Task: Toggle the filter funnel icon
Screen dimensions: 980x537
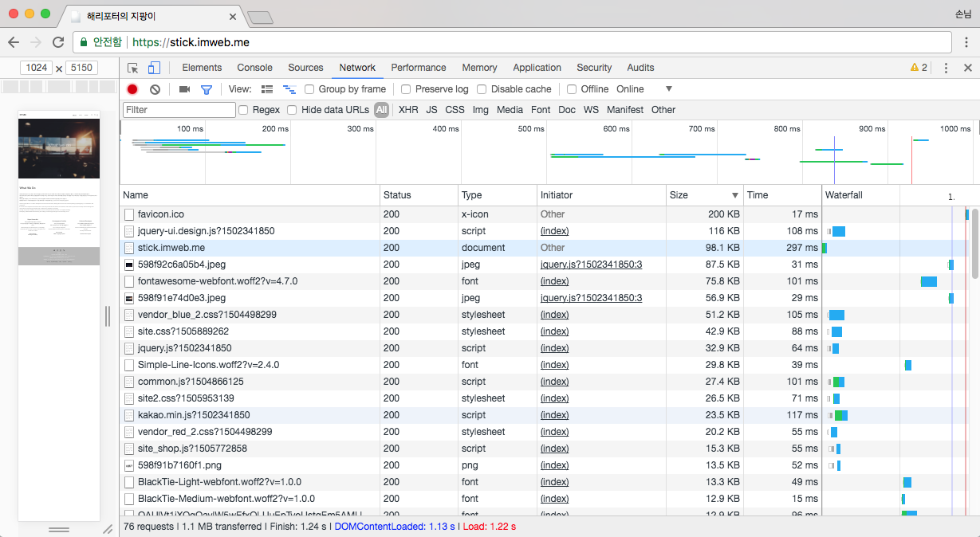Action: click(206, 89)
